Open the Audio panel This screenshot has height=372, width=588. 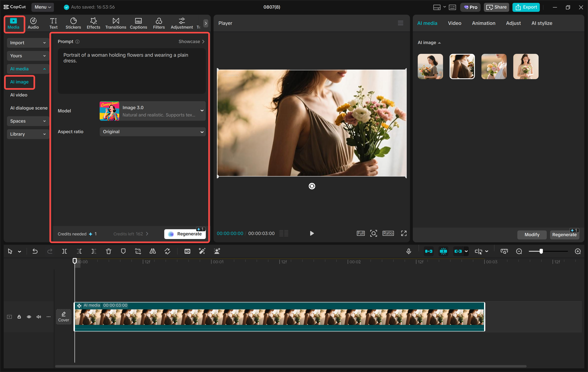33,23
